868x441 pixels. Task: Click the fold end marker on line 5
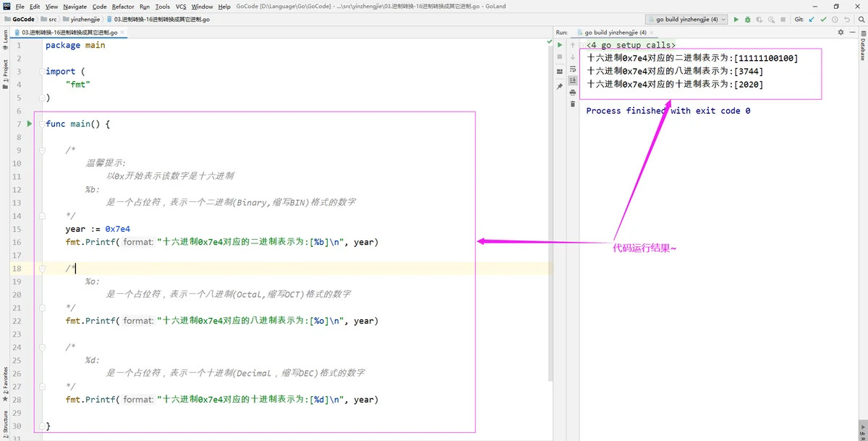click(42, 98)
